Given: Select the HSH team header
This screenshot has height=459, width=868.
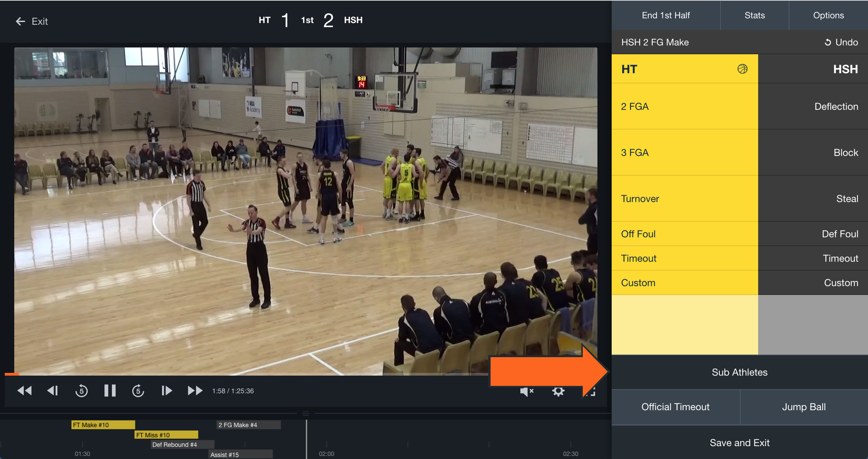Looking at the screenshot, I should (x=846, y=69).
